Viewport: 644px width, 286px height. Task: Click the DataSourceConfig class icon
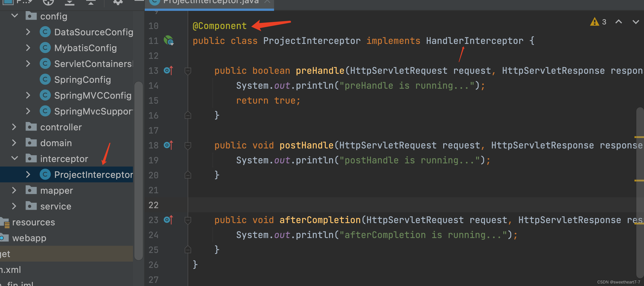coord(45,32)
